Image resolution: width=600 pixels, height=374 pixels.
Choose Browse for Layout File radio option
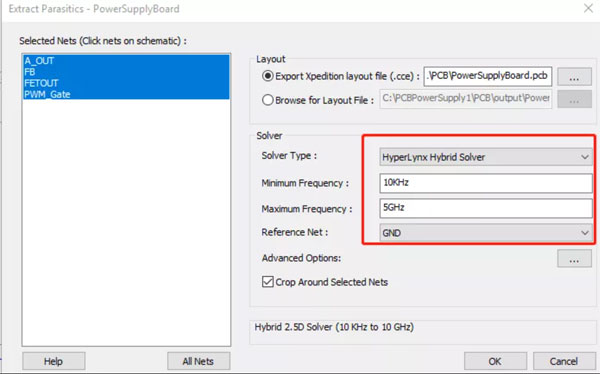(x=267, y=100)
